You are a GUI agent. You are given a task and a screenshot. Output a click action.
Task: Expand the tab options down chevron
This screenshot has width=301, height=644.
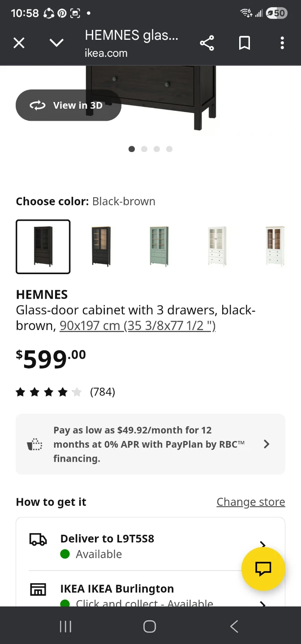click(56, 43)
